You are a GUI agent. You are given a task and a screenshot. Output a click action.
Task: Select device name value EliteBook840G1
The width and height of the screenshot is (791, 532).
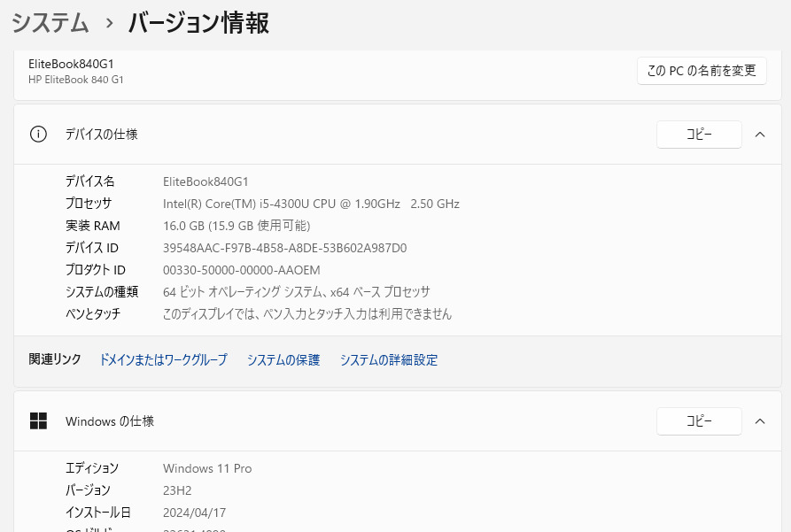[206, 181]
